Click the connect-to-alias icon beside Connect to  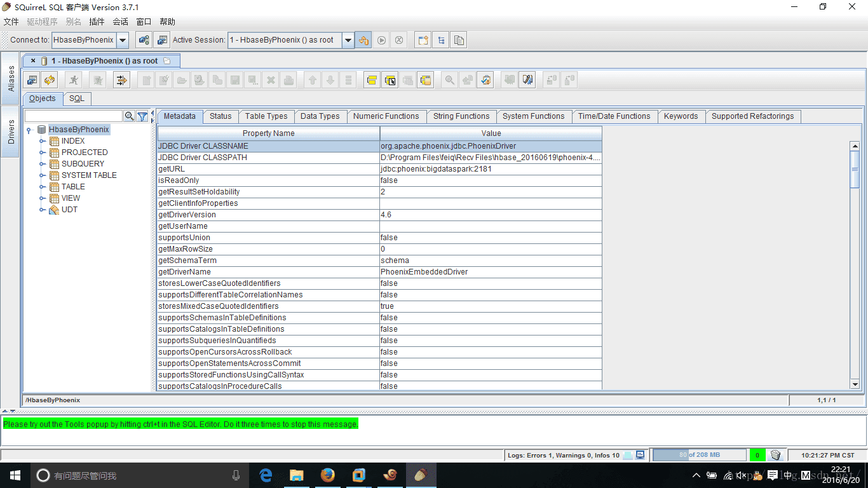[144, 40]
